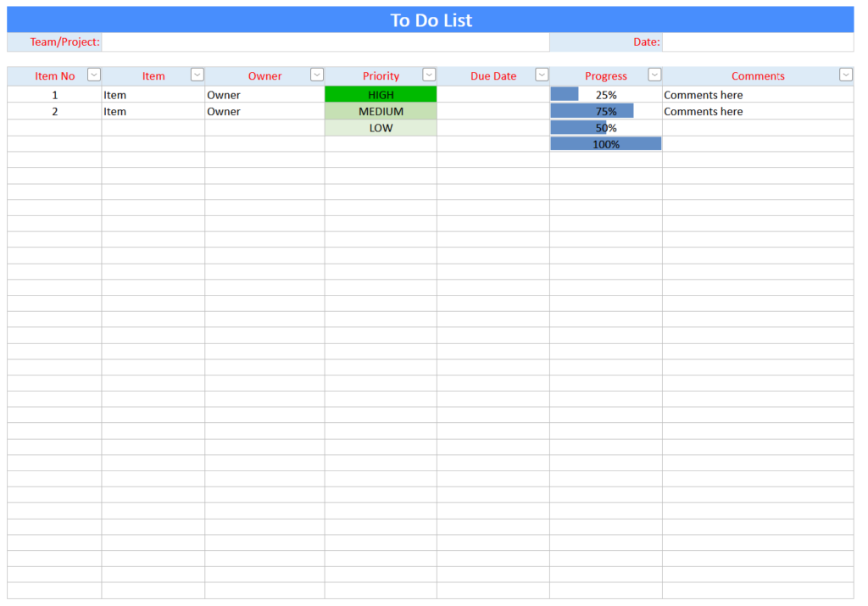Select row 1 'Comments here' cell
The height and width of the screenshot is (606, 868).
[758, 95]
